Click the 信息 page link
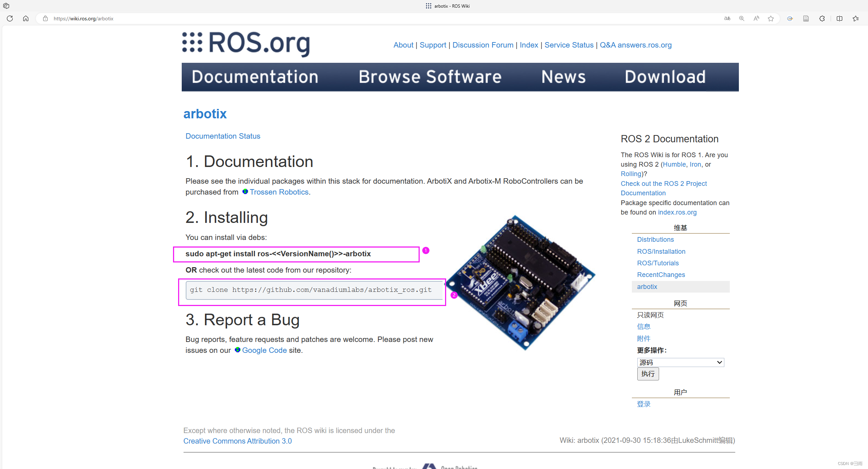 (x=643, y=327)
